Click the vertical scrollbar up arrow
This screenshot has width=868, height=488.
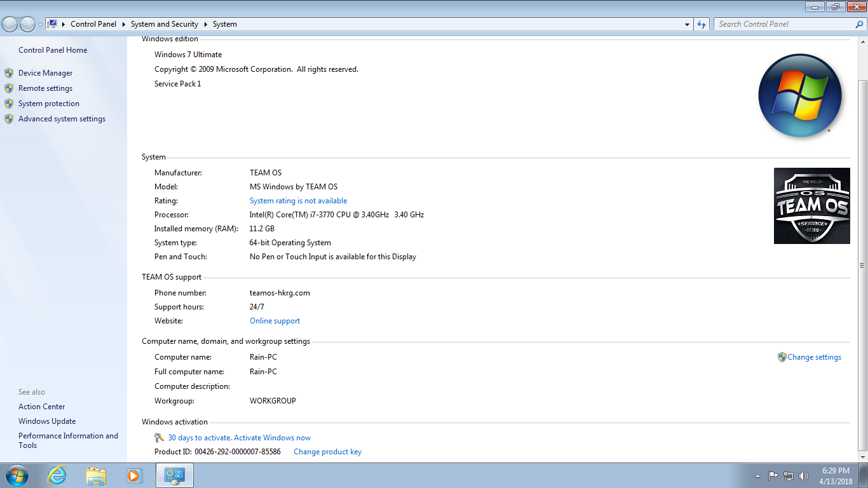pyautogui.click(x=862, y=42)
